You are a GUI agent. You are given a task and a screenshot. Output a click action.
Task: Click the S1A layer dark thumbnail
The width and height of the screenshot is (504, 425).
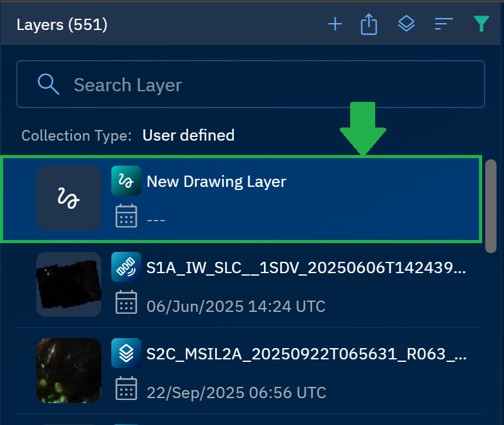coord(69,284)
